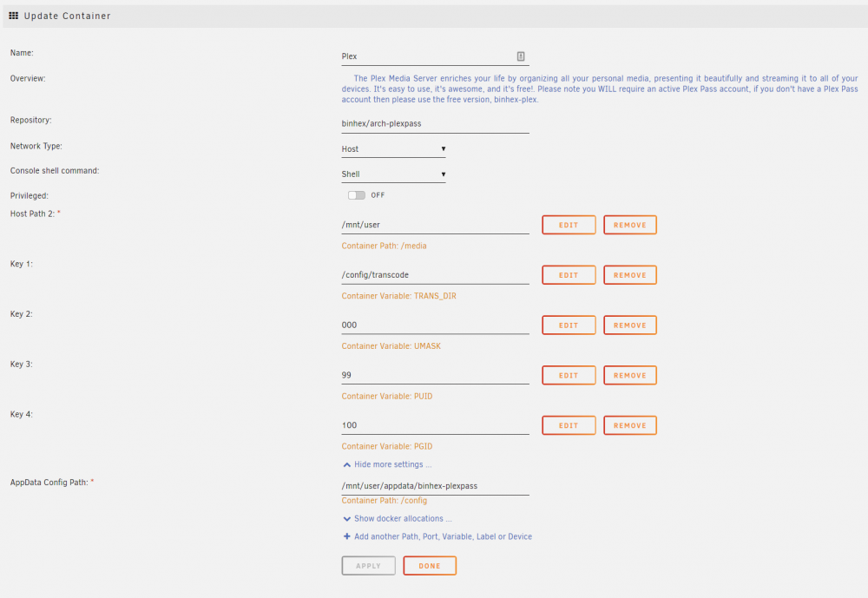Image resolution: width=868 pixels, height=598 pixels.
Task: Click EDIT for the PGID variable
Action: pyautogui.click(x=569, y=426)
